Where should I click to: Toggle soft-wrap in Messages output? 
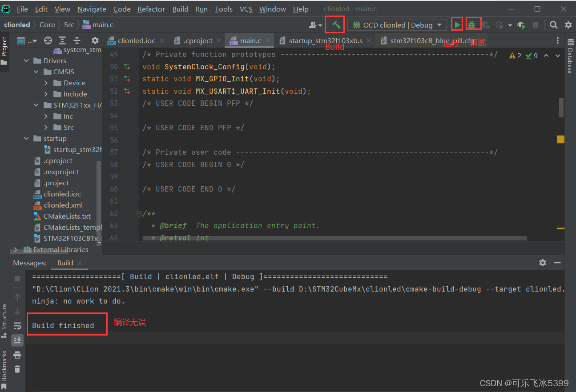(17, 326)
